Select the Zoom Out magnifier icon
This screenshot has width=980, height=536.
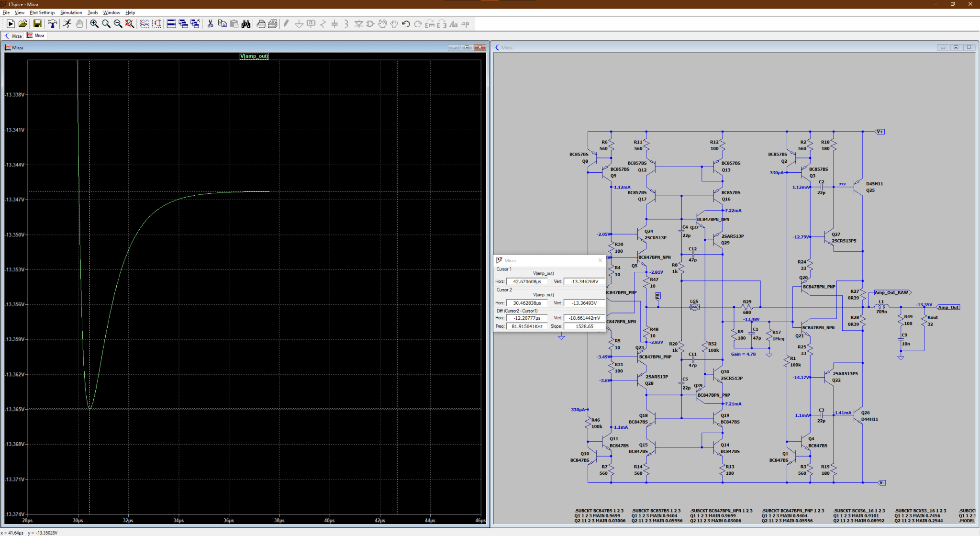tap(118, 24)
